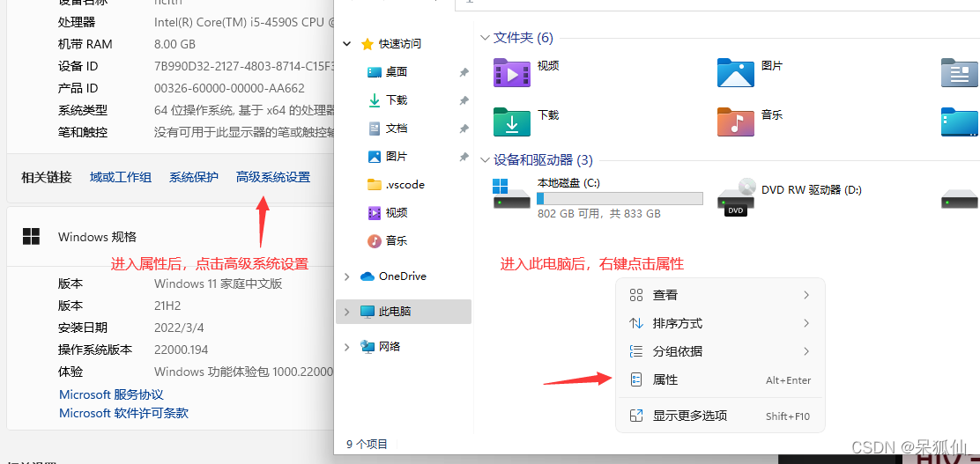This screenshot has height=464, width=980.
Task: Collapse the 设备和驱动器 (3) group
Action: pos(485,160)
